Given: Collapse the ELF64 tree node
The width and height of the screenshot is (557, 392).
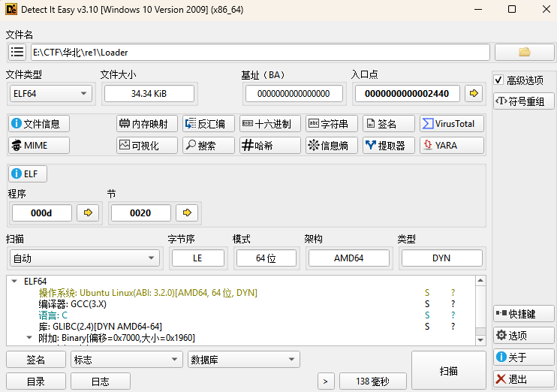Looking at the screenshot, I should pyautogui.click(x=14, y=281).
